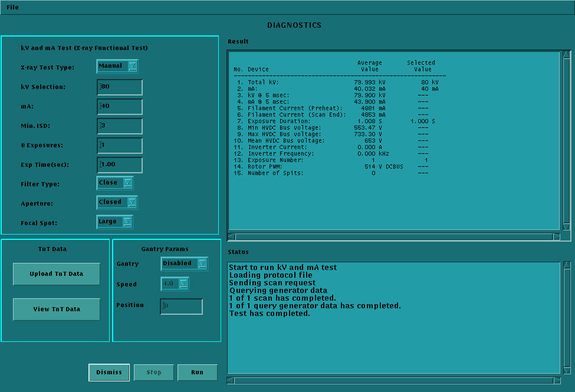Click the Dismiss button

[x=109, y=373]
